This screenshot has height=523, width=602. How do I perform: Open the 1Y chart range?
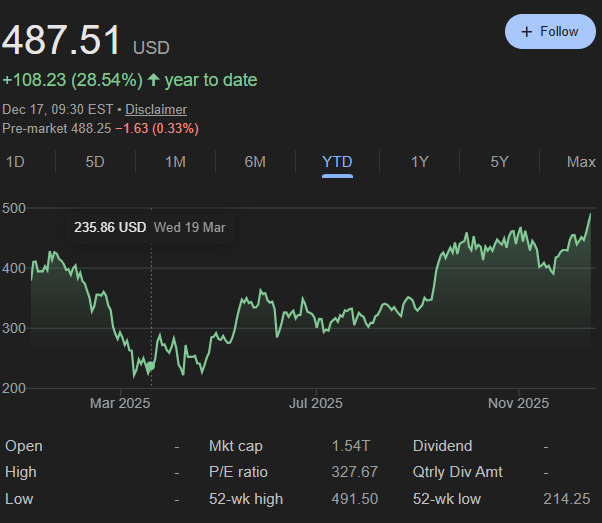(420, 162)
